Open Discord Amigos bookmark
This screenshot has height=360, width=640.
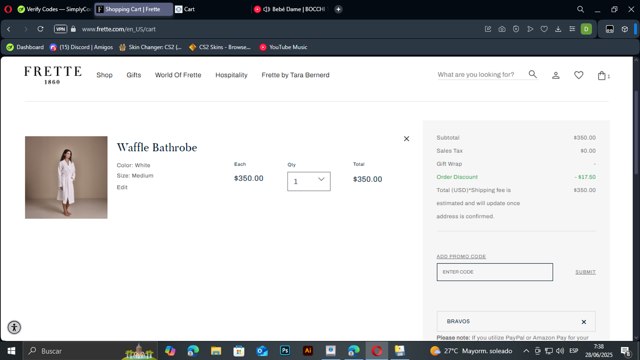pos(81,47)
